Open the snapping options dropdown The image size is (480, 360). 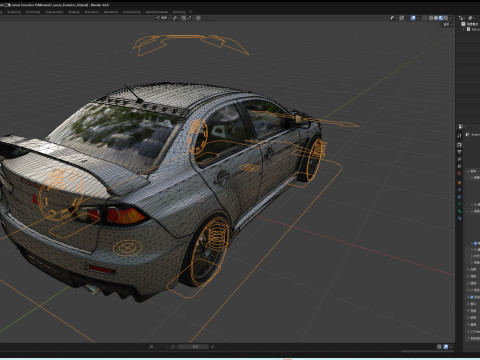(190, 18)
